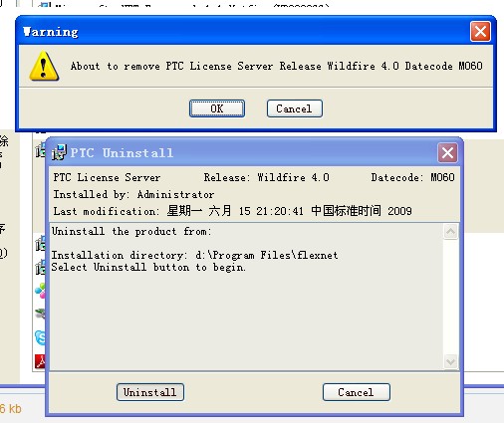Close the PTC Uninstall window
504x423 pixels.
[447, 153]
